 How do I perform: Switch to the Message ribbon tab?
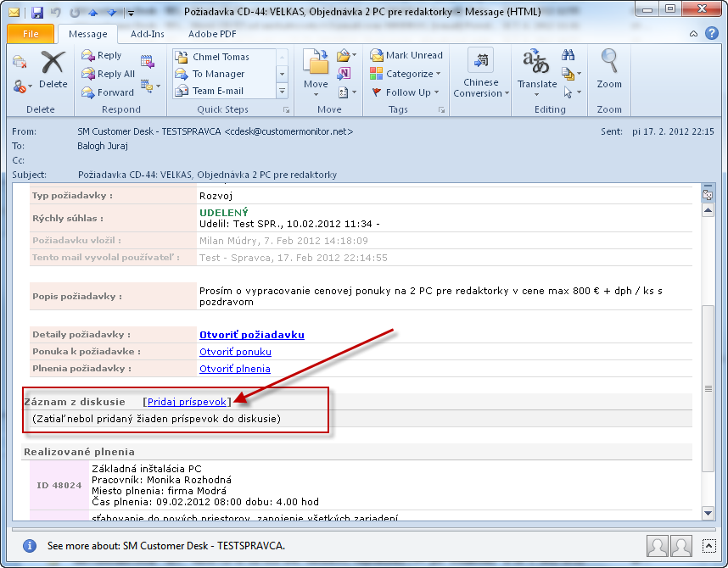[x=87, y=34]
